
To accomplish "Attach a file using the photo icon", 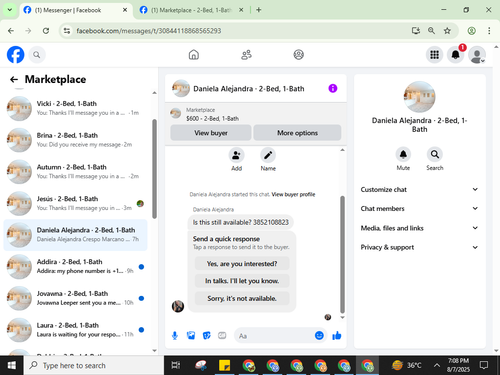I will pos(191,336).
